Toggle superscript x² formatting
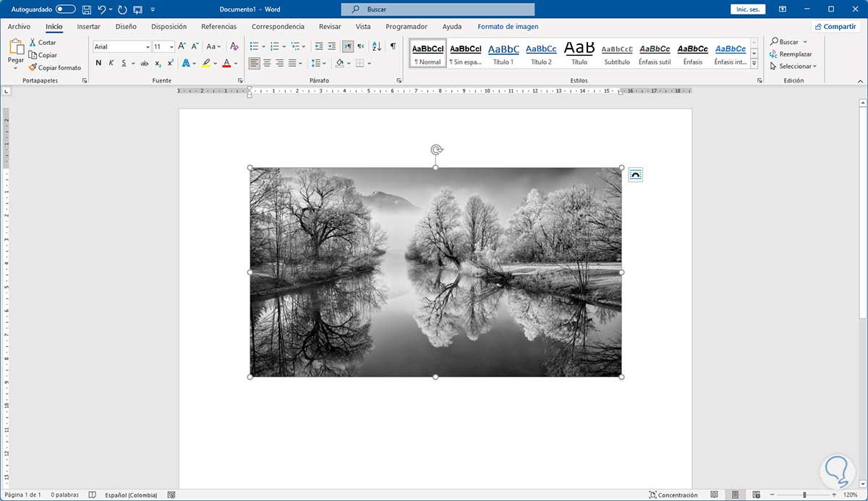The height and width of the screenshot is (501, 868). 170,63
